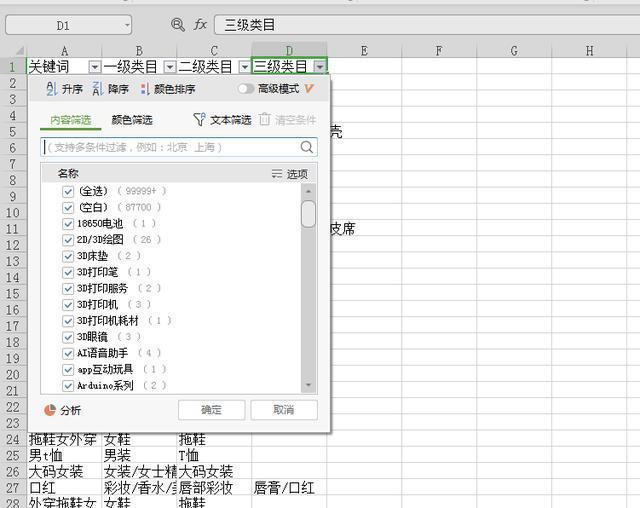Click the filter list scrollbar thumb
The height and width of the screenshot is (508, 640).
(x=308, y=213)
